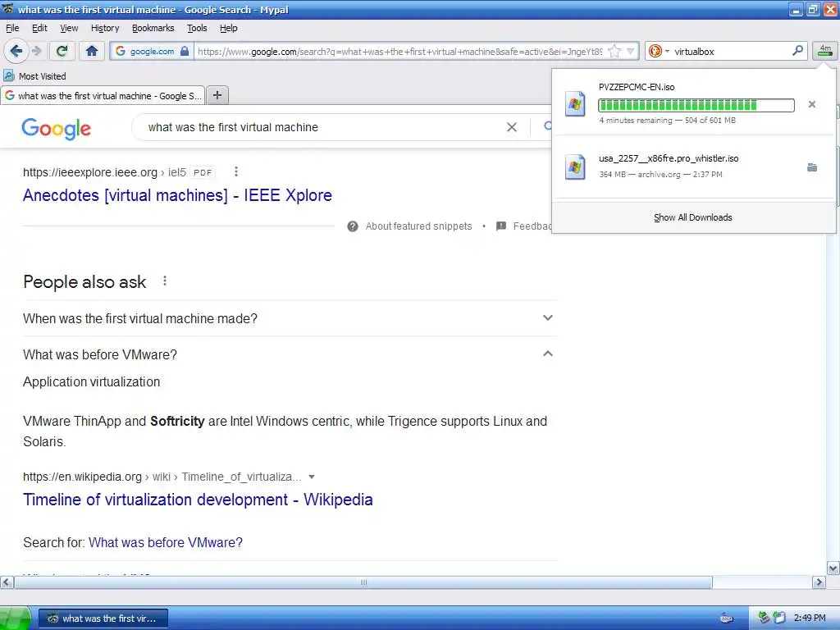The height and width of the screenshot is (630, 840).
Task: Click the lock site identity icon
Action: tap(185, 52)
